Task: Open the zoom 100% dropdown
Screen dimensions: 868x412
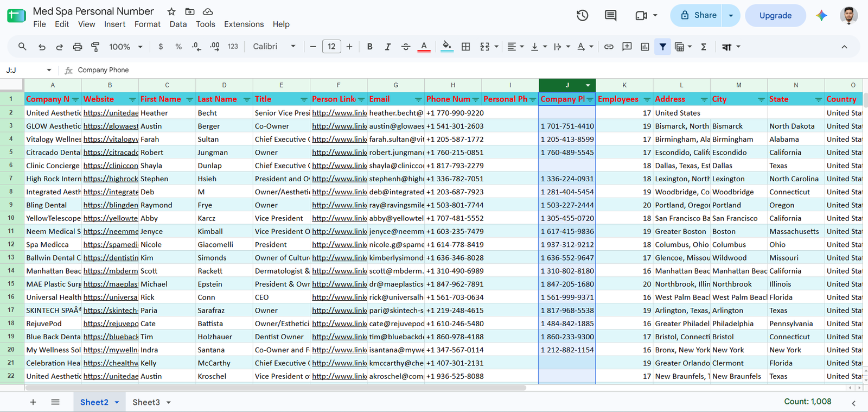Action: [x=126, y=47]
